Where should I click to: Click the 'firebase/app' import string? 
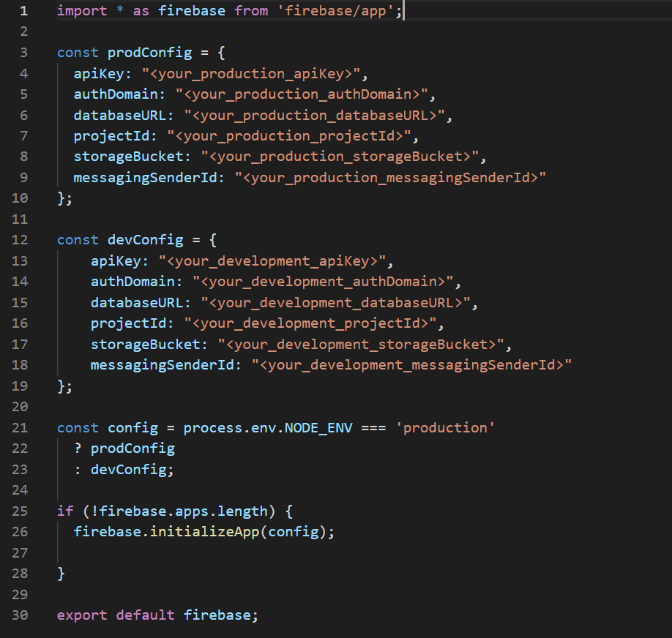335,11
